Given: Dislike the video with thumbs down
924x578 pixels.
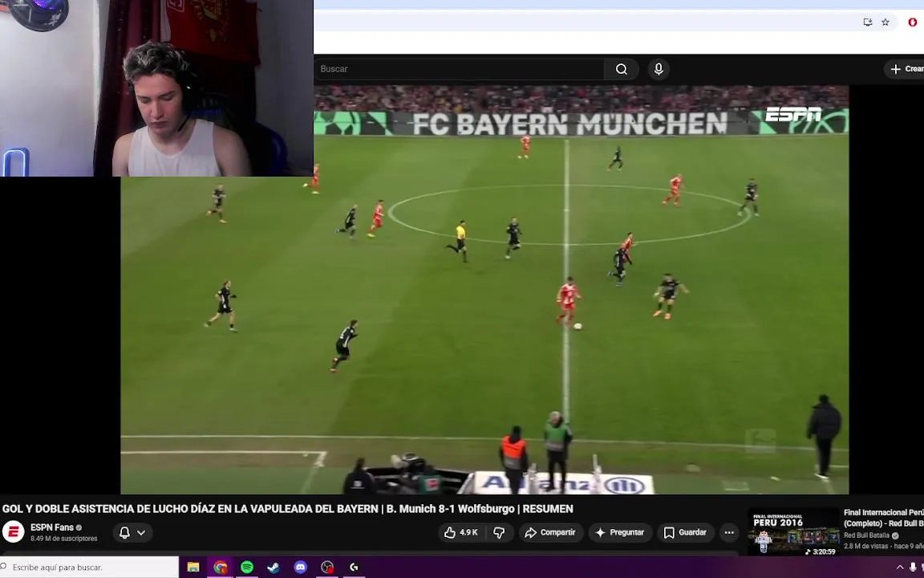Looking at the screenshot, I should tap(499, 532).
